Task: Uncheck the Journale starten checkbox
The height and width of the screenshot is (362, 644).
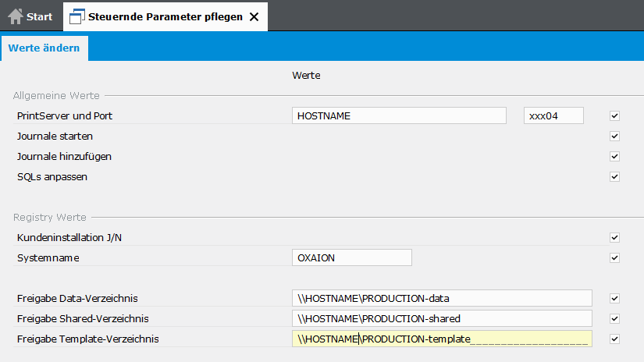Action: click(x=615, y=137)
